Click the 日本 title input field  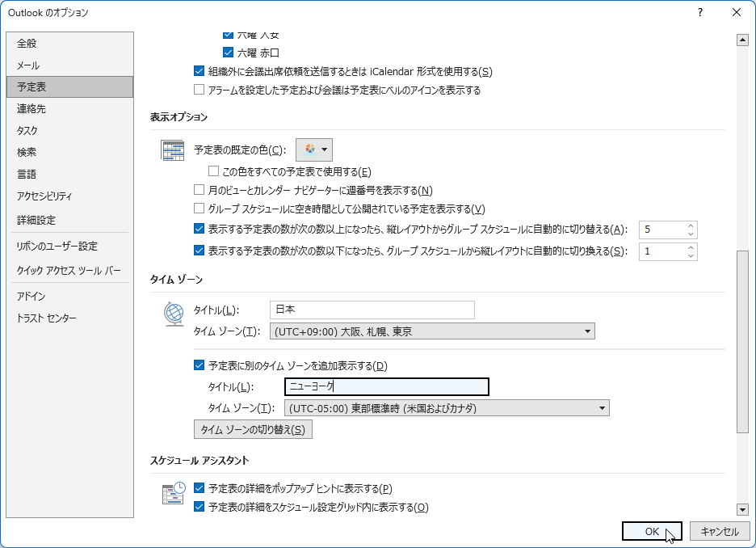372,310
